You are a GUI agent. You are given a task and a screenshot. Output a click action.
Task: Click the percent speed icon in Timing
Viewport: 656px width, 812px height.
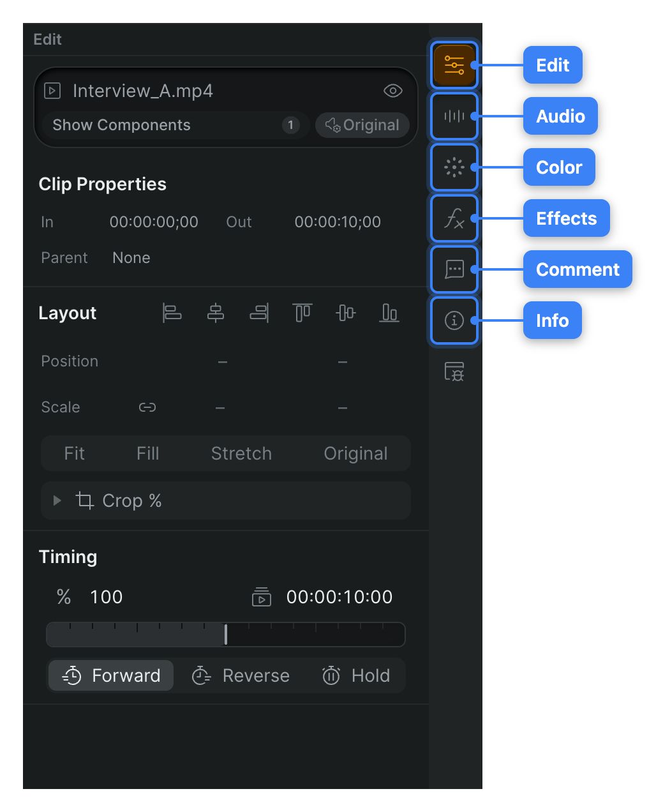click(x=64, y=597)
